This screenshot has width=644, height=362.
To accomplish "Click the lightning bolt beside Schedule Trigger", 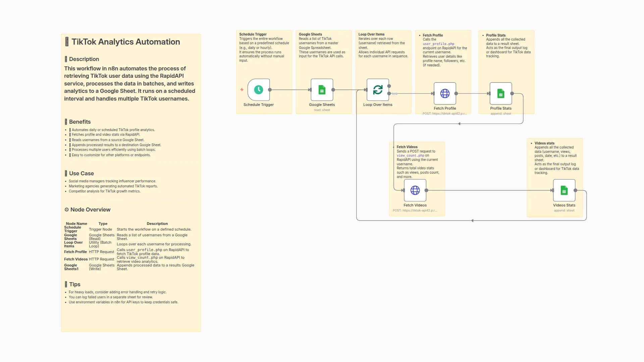I will (x=241, y=89).
